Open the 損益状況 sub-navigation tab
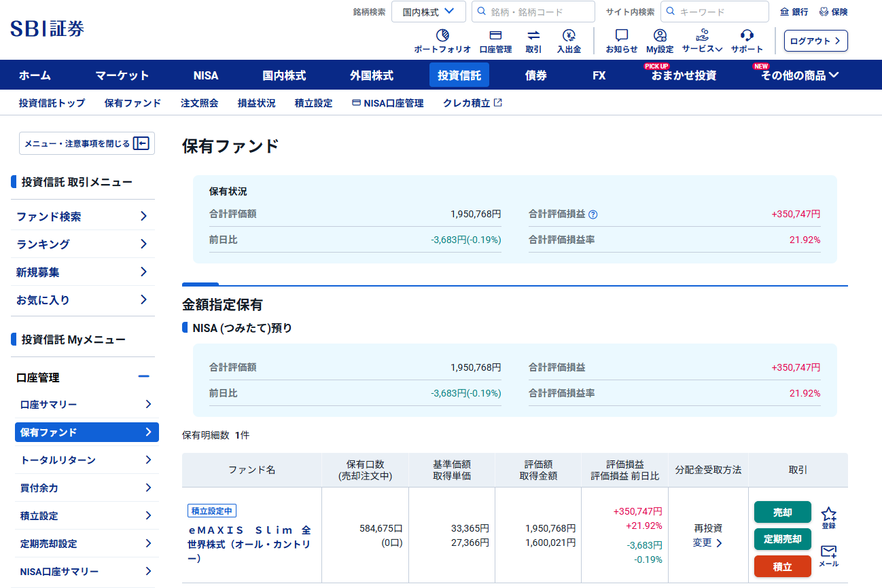Screen dimensions: 882x588 click(256, 103)
